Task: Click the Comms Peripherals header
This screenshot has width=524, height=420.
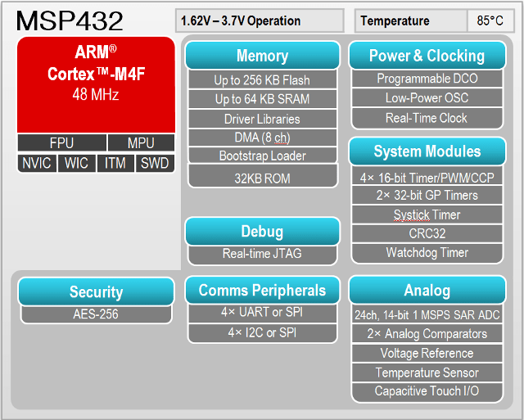Action: coord(262,290)
